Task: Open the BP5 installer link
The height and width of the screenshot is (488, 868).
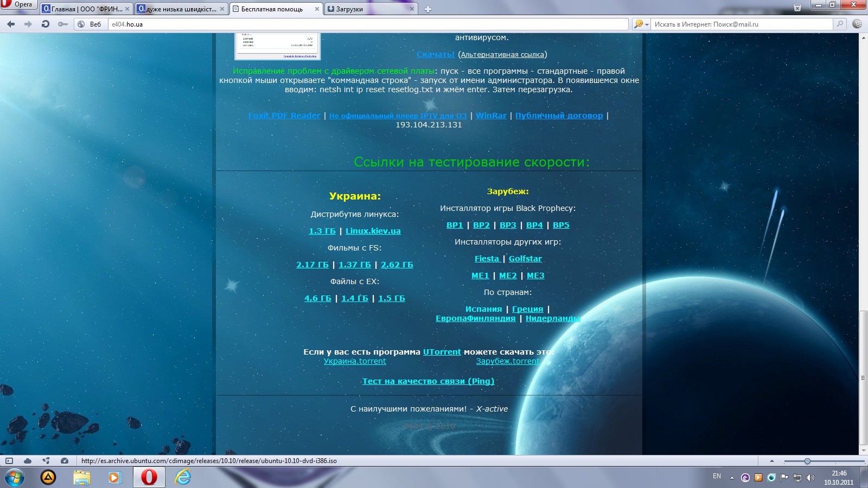Action: click(x=561, y=225)
